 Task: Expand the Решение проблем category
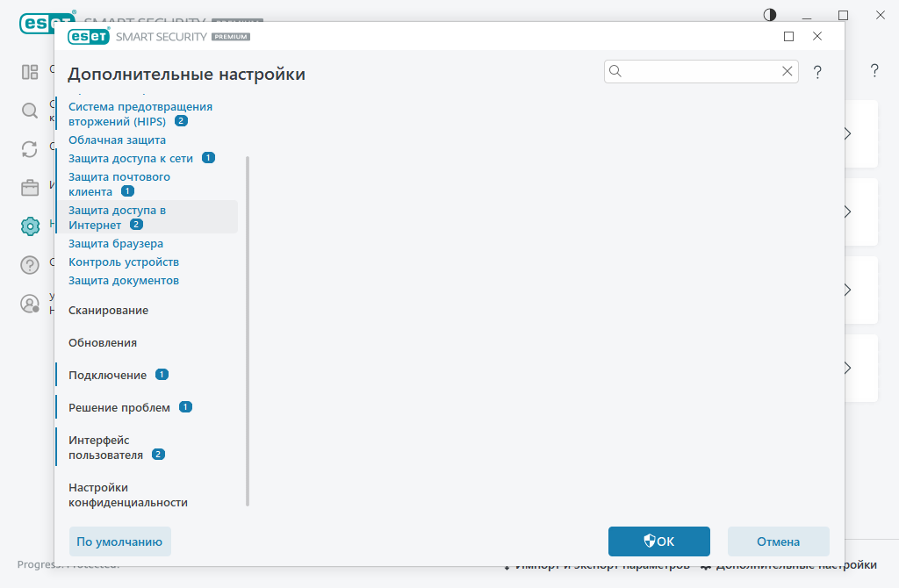119,407
